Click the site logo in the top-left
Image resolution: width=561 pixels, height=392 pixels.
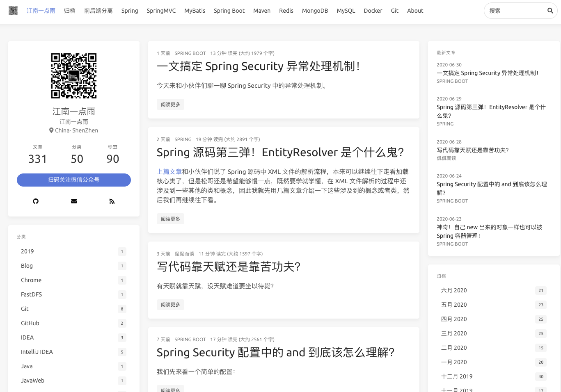[x=13, y=11]
